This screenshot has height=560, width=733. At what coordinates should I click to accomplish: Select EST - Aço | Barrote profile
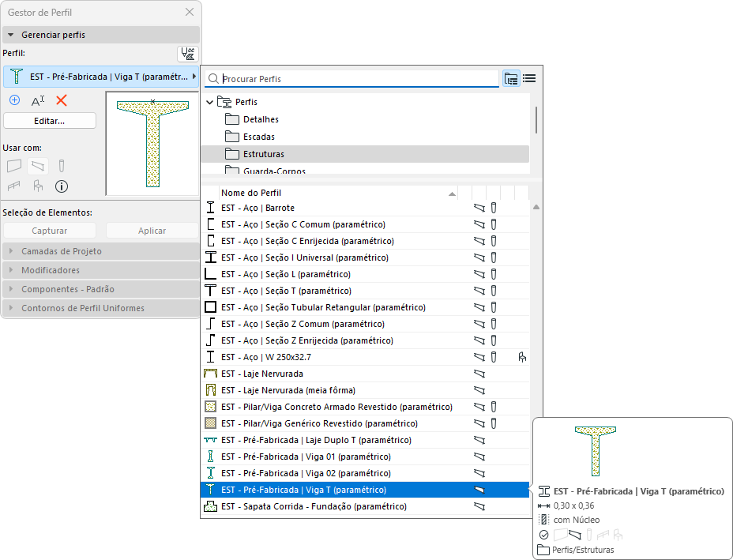point(365,208)
